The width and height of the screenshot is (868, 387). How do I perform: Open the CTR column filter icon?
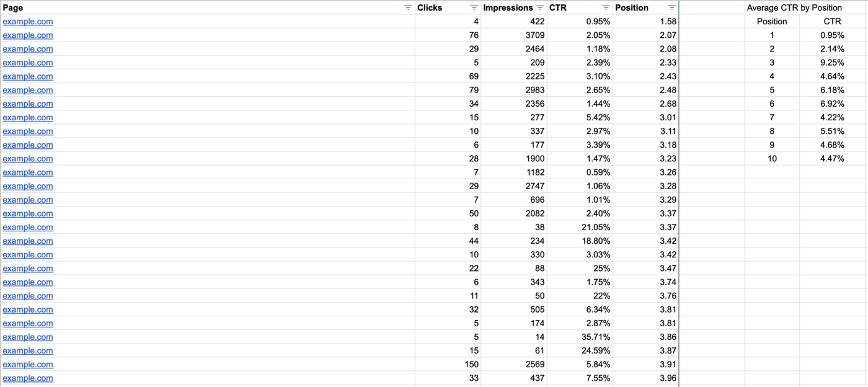coord(606,8)
